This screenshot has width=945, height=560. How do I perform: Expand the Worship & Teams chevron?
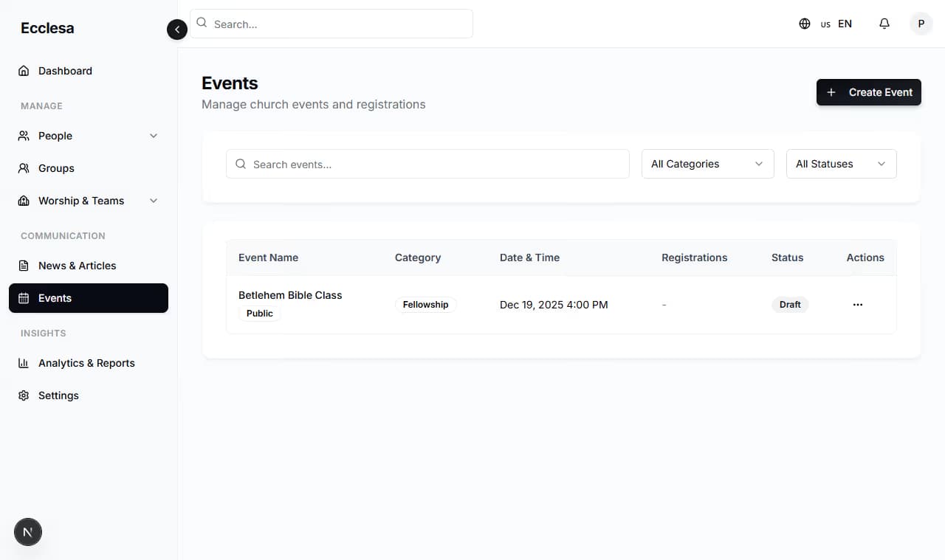pos(154,201)
